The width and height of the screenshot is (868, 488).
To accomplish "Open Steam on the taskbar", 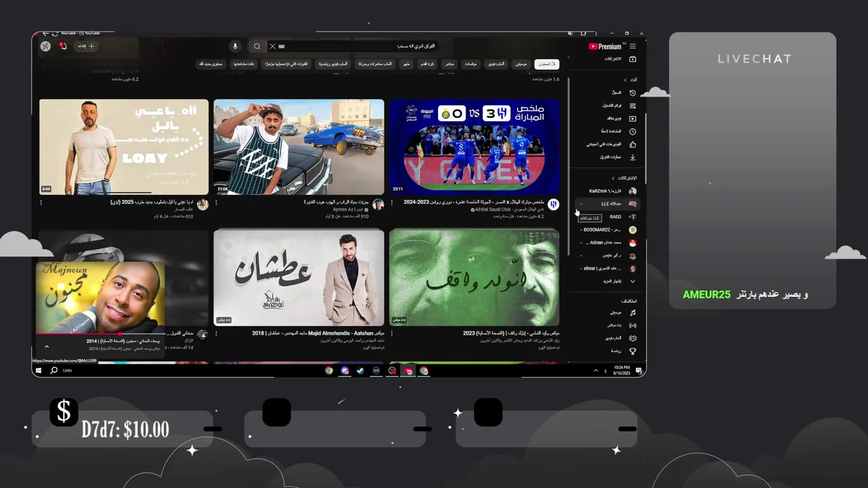I will click(360, 371).
